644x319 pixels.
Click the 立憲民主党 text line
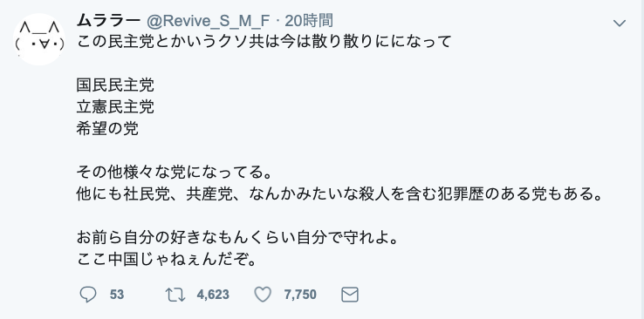tap(115, 107)
